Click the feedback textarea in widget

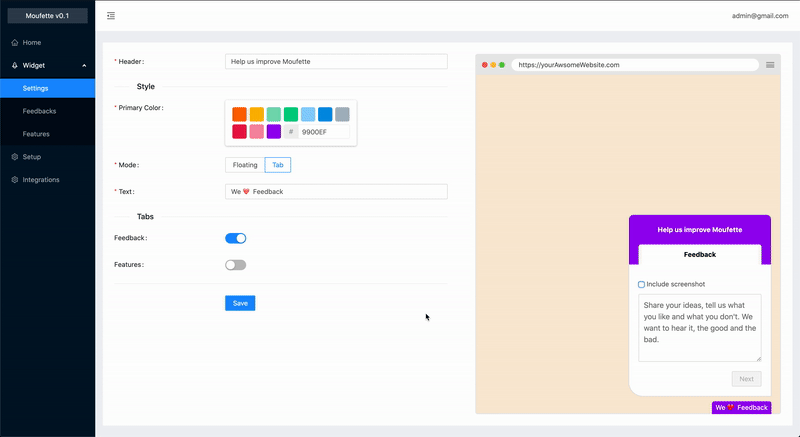point(699,328)
